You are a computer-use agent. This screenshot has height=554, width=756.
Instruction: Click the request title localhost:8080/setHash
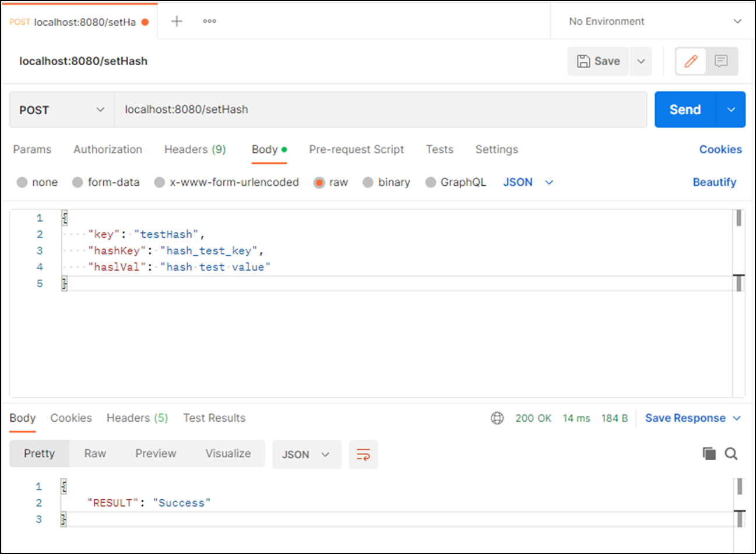pyautogui.click(x=83, y=61)
